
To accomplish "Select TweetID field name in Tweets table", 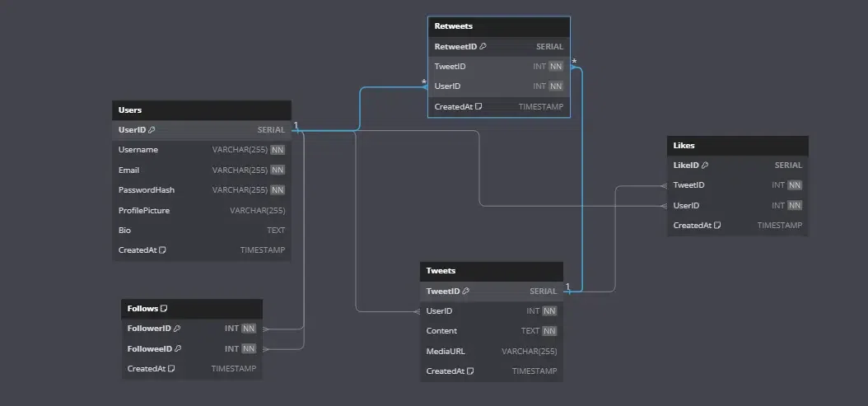I will [443, 291].
